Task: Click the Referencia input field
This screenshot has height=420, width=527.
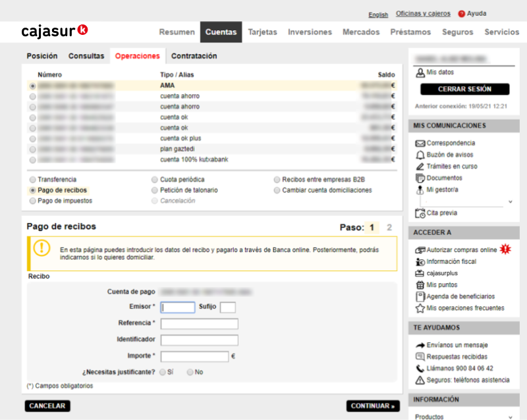Action: (x=199, y=324)
